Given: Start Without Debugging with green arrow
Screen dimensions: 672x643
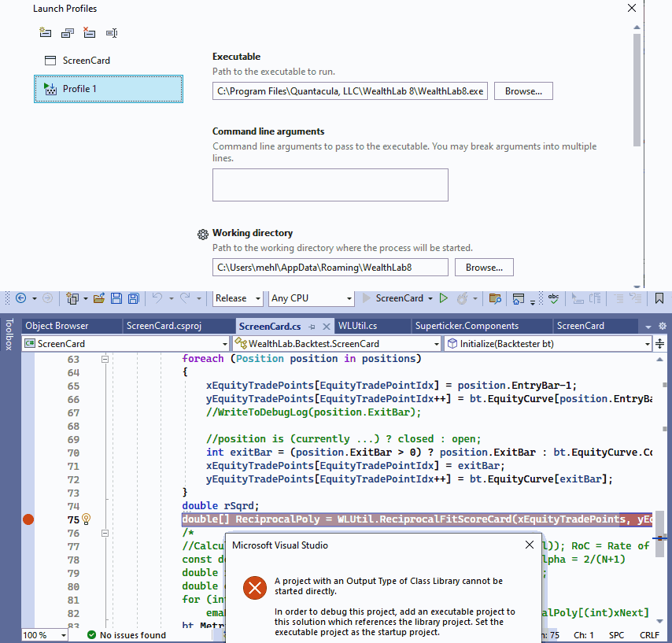Looking at the screenshot, I should pyautogui.click(x=444, y=298).
